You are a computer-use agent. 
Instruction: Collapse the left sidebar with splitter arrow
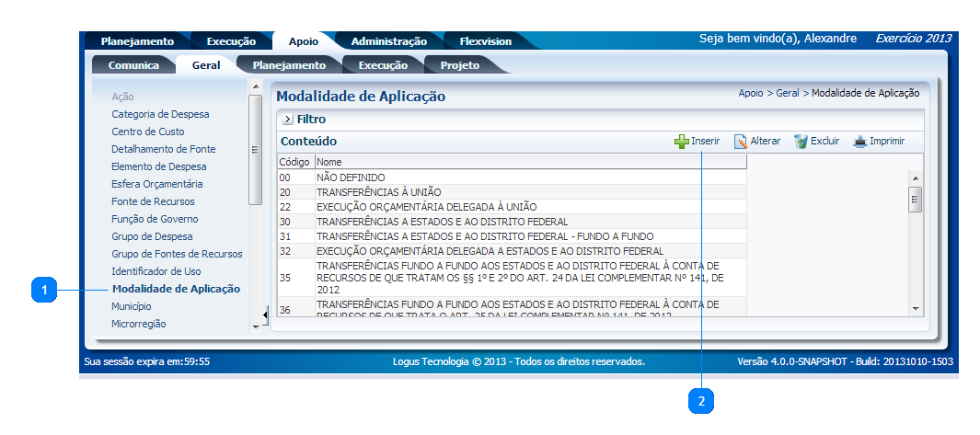(x=265, y=315)
